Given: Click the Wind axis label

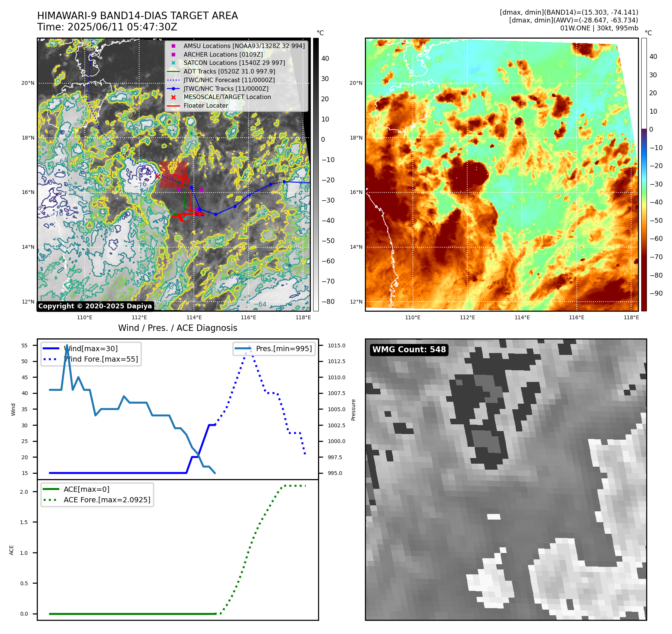Looking at the screenshot, I should pos(13,410).
